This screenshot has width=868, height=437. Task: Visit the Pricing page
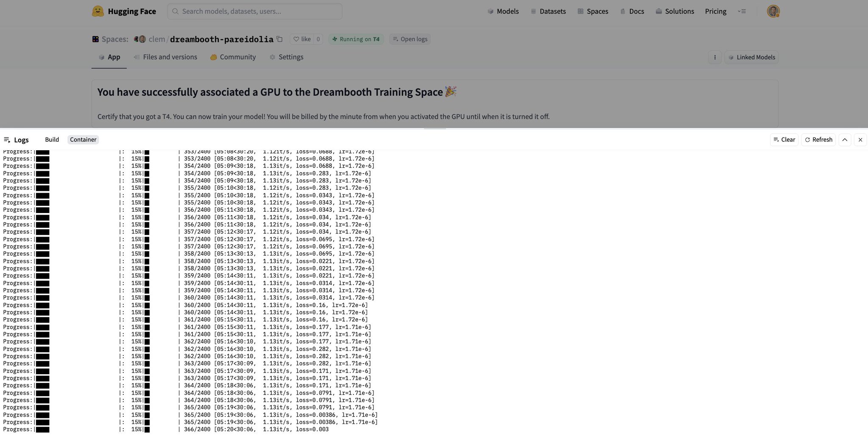coord(716,11)
